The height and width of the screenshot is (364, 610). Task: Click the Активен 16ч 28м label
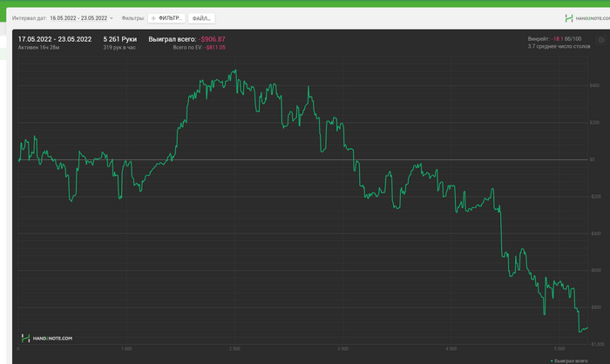pos(38,47)
